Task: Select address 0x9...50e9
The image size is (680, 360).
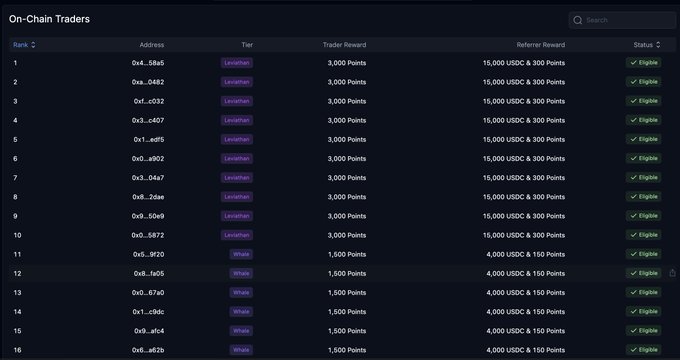Action: [148, 216]
